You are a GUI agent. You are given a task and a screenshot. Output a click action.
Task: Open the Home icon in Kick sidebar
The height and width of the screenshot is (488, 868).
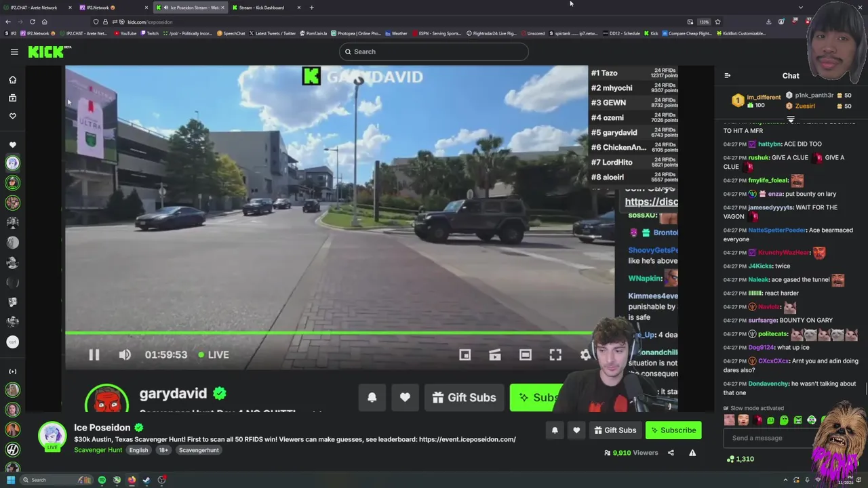12,80
